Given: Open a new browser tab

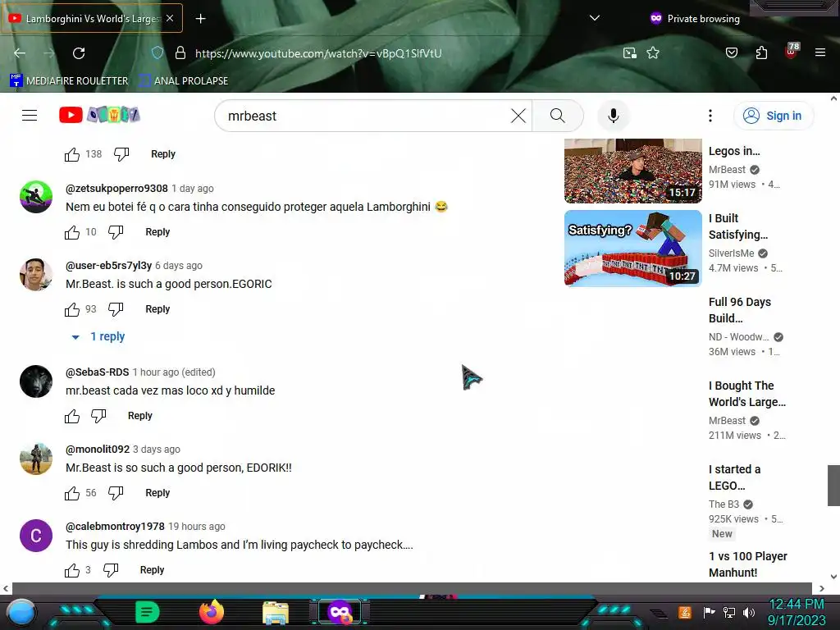Looking at the screenshot, I should click(x=200, y=19).
